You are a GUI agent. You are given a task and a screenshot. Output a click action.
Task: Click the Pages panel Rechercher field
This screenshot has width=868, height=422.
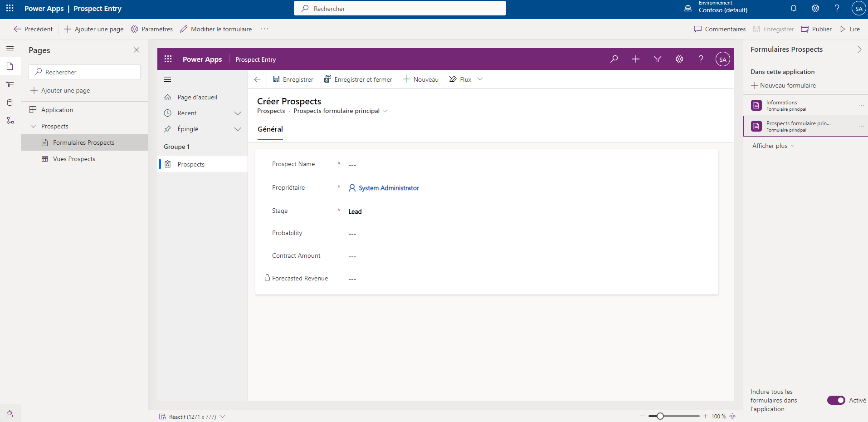click(x=84, y=72)
